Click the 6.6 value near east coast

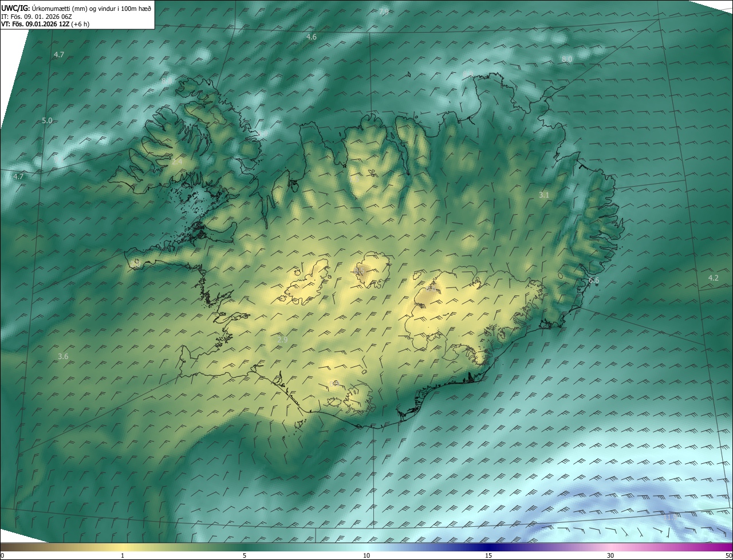(594, 280)
